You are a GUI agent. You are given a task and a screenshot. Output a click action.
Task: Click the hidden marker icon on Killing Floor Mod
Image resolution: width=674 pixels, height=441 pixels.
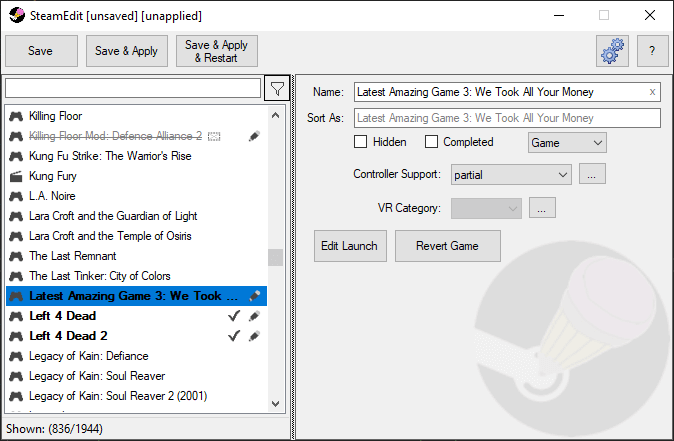pyautogui.click(x=214, y=137)
